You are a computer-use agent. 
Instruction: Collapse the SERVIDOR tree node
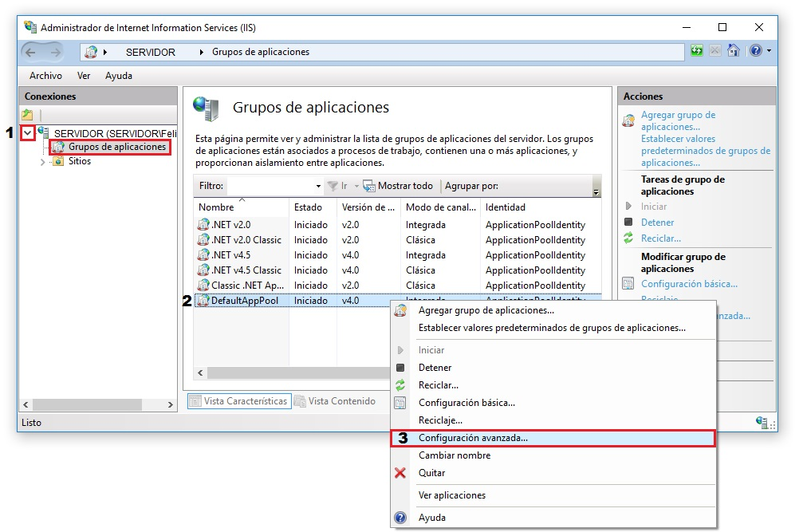(x=28, y=133)
